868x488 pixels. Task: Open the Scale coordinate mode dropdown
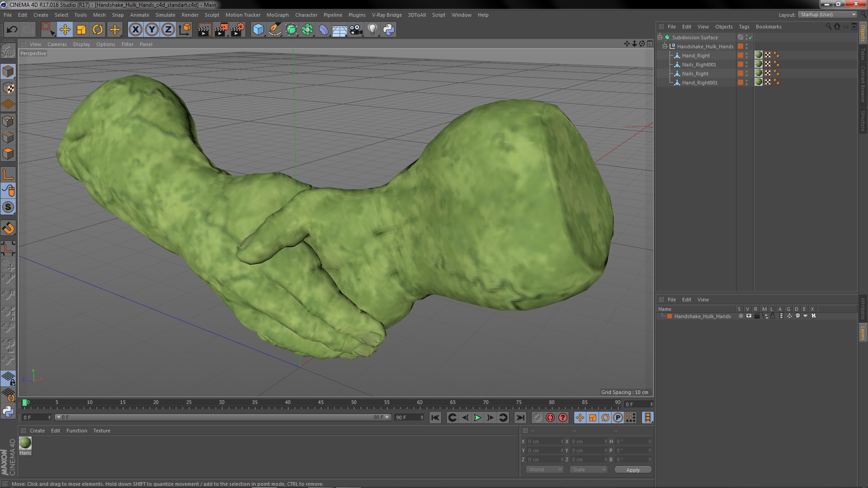point(588,469)
